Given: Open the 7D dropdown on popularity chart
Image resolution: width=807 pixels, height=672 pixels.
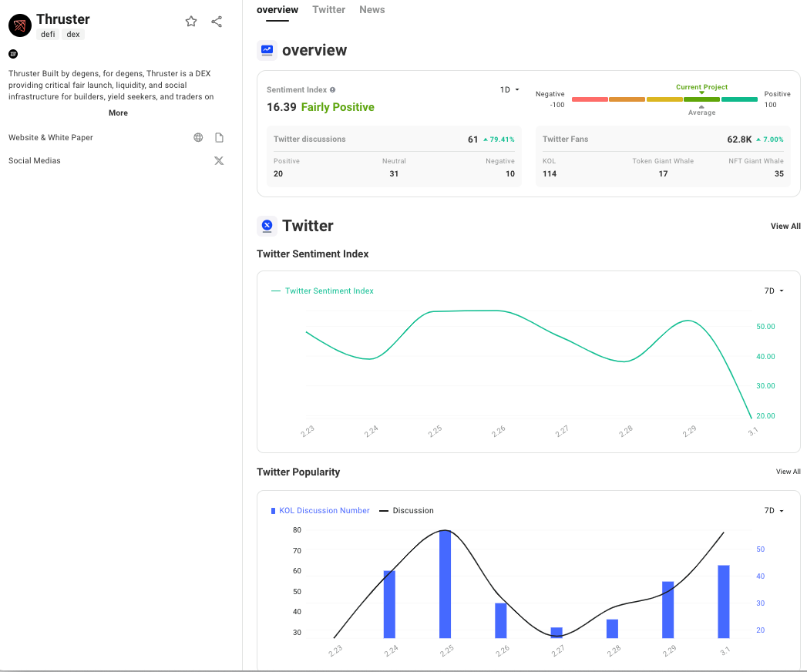Looking at the screenshot, I should pyautogui.click(x=773, y=511).
